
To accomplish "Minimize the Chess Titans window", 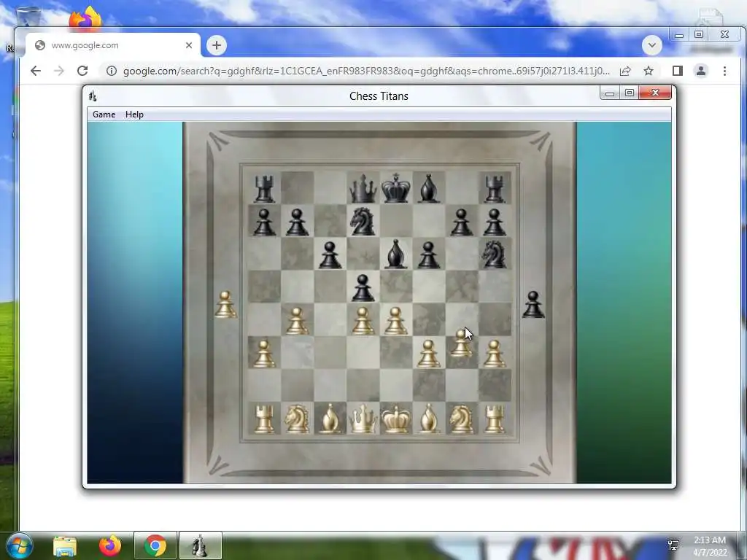I will (x=610, y=93).
